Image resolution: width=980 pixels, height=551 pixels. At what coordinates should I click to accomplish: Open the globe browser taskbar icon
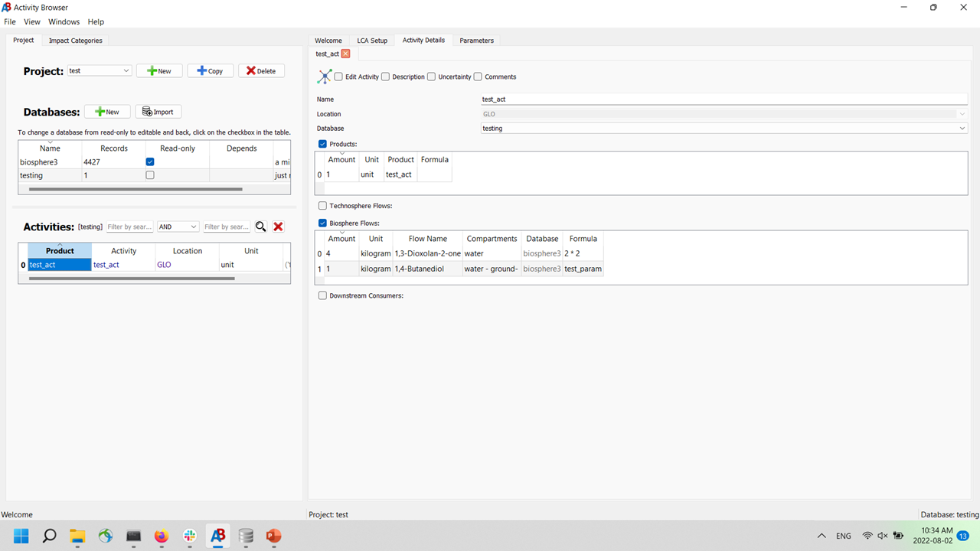106,536
